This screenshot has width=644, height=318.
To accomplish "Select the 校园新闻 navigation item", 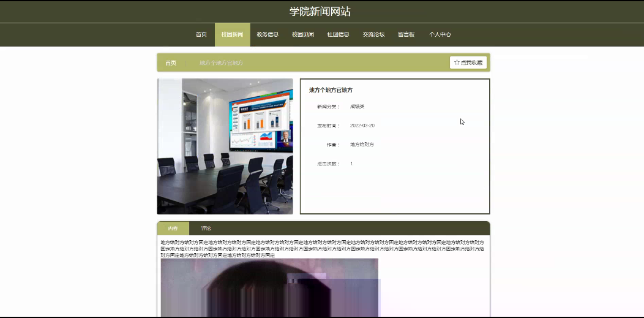I will (233, 34).
